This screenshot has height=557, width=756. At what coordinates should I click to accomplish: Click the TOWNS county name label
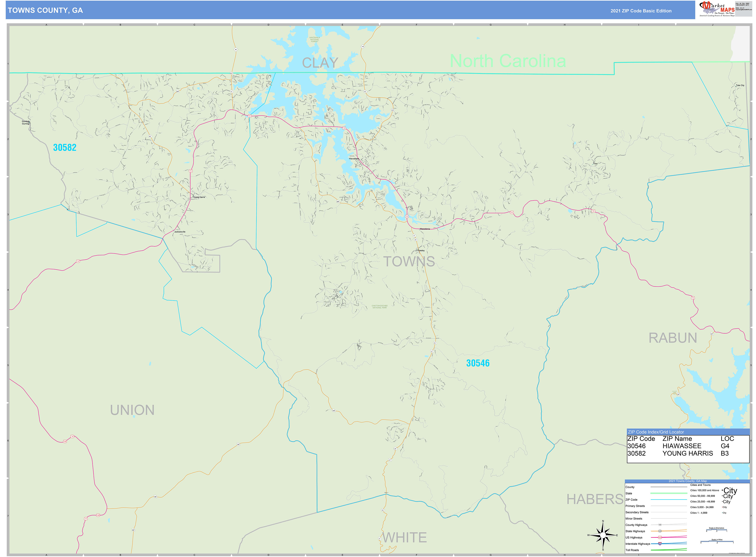(x=409, y=262)
